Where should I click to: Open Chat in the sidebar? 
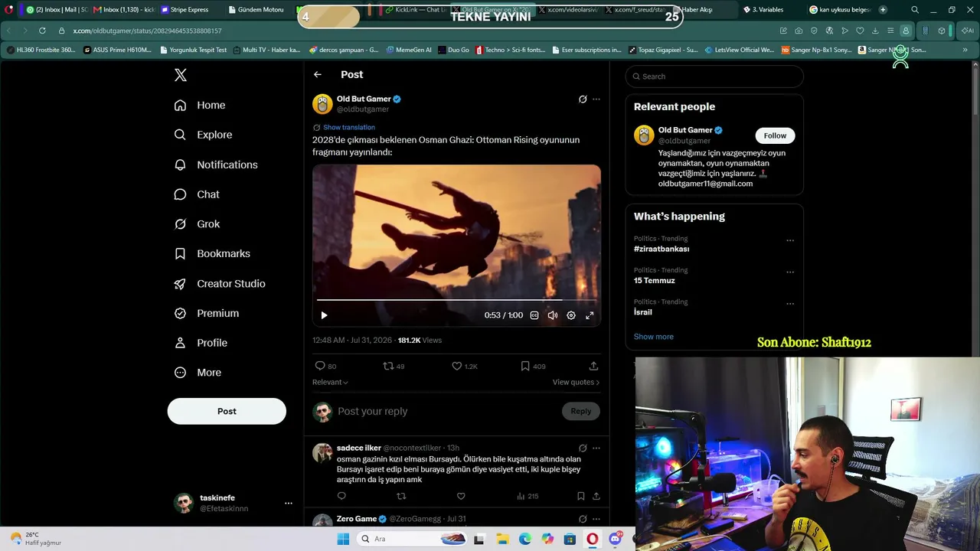[197, 194]
